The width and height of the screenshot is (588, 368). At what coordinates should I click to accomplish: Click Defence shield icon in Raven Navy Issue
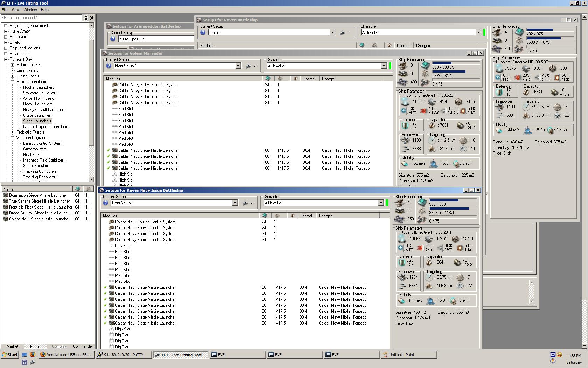[x=402, y=263]
